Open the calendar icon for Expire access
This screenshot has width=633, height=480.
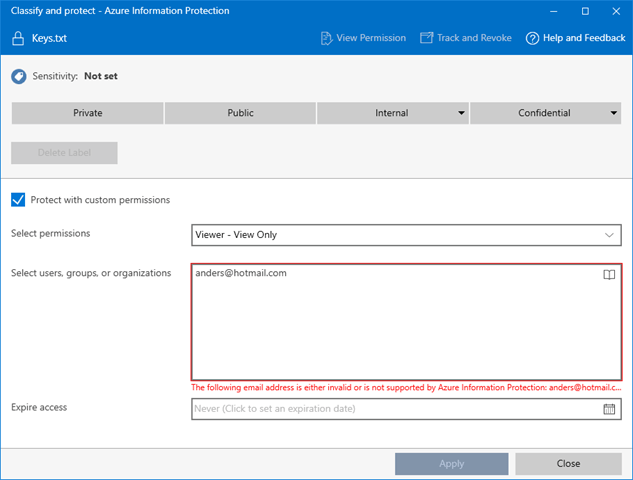(x=609, y=409)
